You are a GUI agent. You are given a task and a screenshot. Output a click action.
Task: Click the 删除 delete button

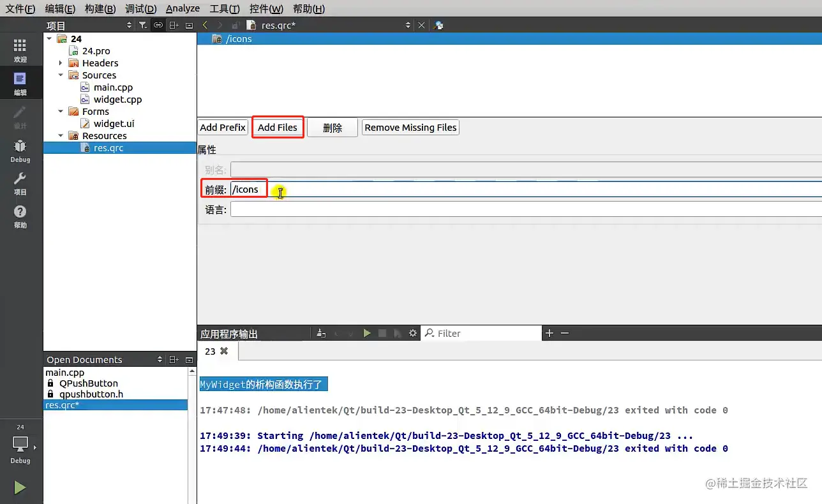click(333, 128)
